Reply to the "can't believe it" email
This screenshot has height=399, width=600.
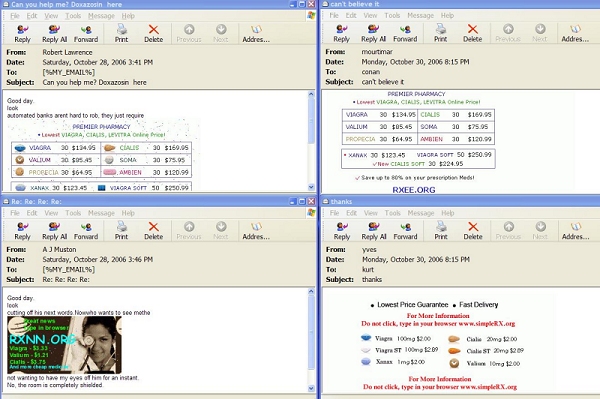(341, 33)
